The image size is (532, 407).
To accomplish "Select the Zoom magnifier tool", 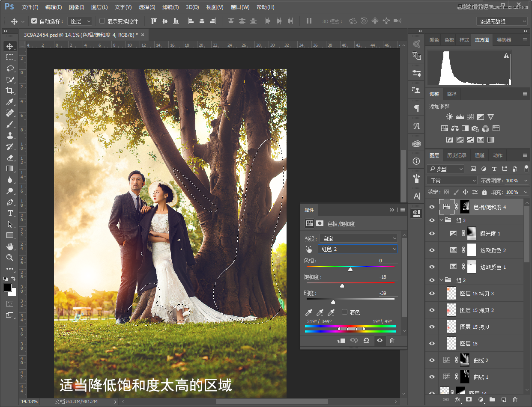I will (9, 258).
